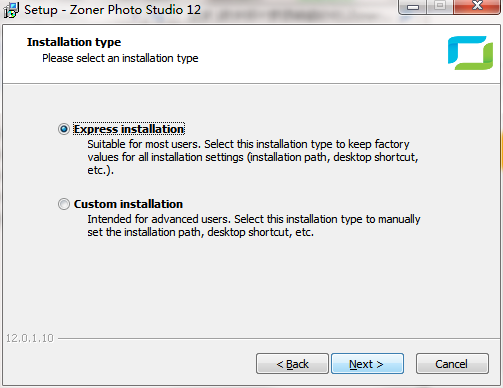Select the Express installation radio button
This screenshot has width=503, height=388.
click(64, 129)
